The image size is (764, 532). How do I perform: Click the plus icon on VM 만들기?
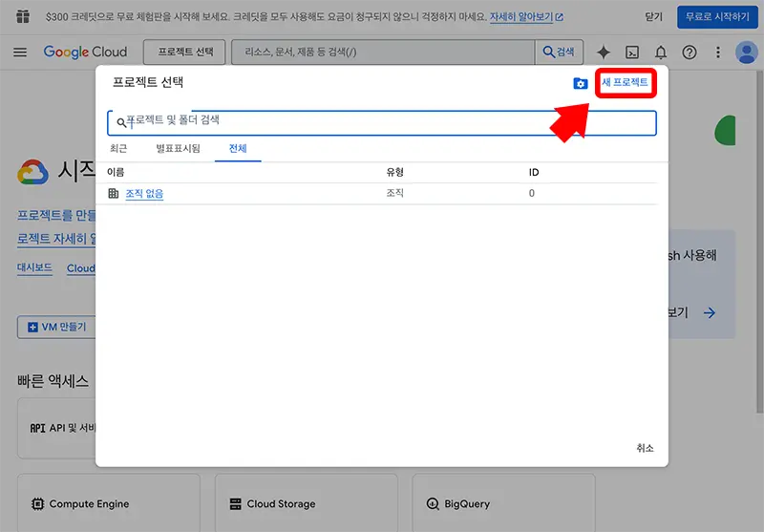(32, 327)
